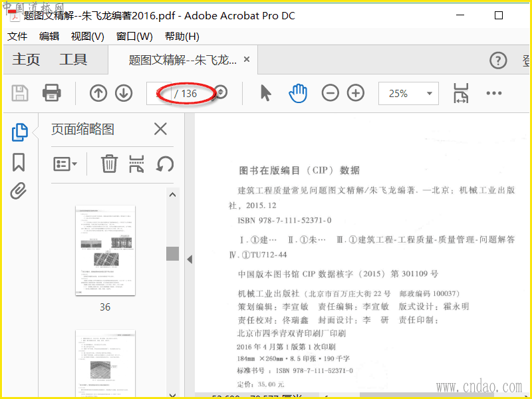Minimize the Acrobat window

tap(460, 15)
